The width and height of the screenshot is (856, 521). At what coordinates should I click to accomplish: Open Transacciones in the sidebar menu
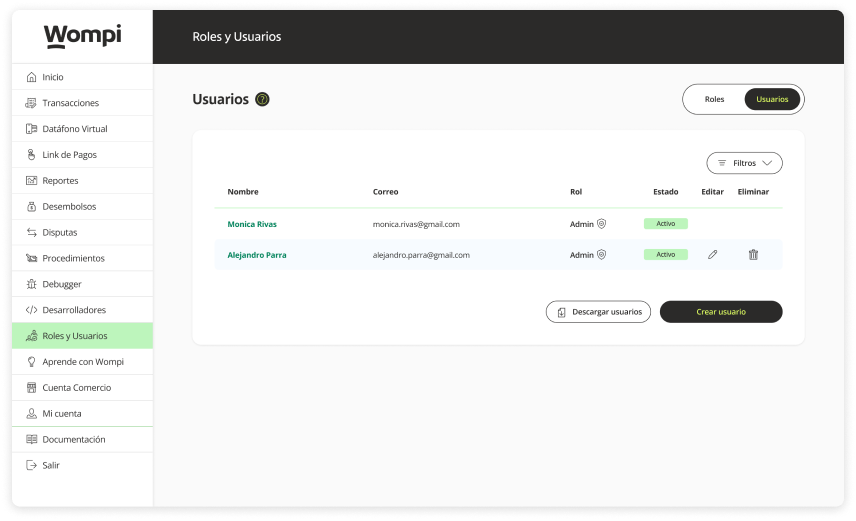(x=70, y=103)
